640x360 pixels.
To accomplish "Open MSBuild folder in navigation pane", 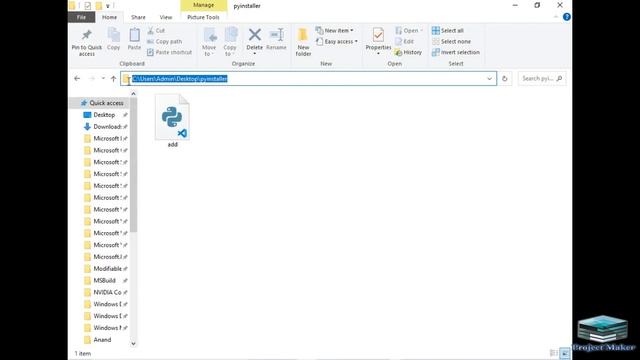I will [105, 280].
